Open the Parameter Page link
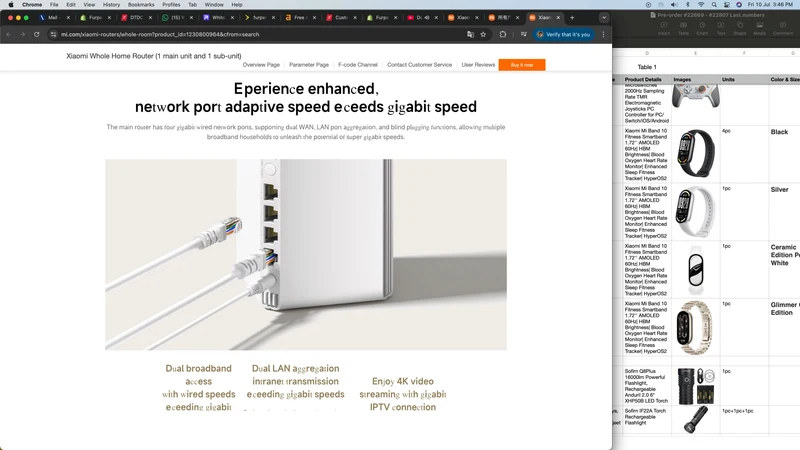Image resolution: width=800 pixels, height=450 pixels. point(309,65)
